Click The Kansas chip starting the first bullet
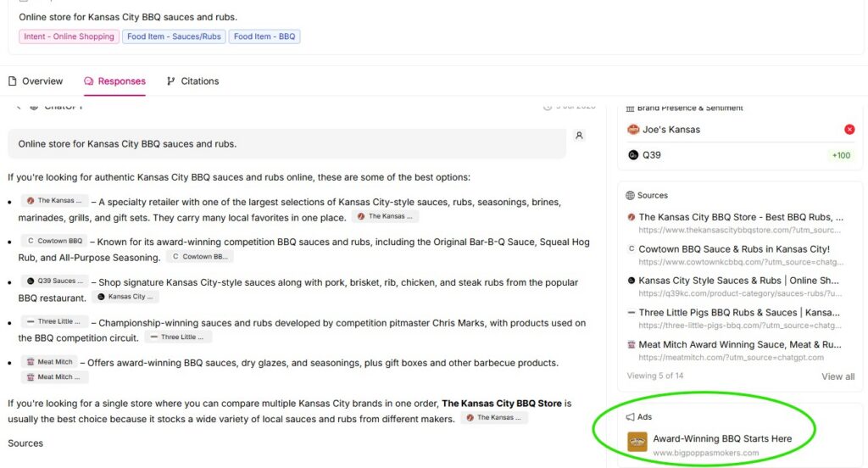The width and height of the screenshot is (868, 468). (x=54, y=200)
